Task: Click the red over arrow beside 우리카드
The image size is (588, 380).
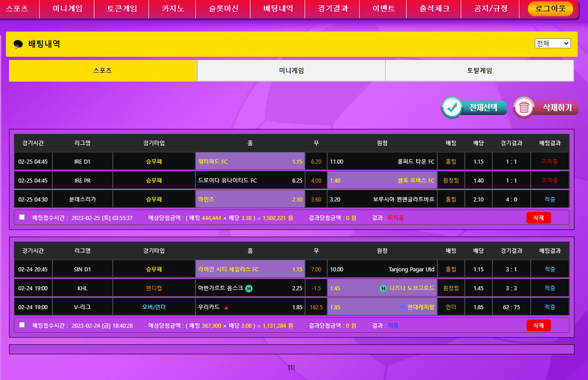Action: 226,307
